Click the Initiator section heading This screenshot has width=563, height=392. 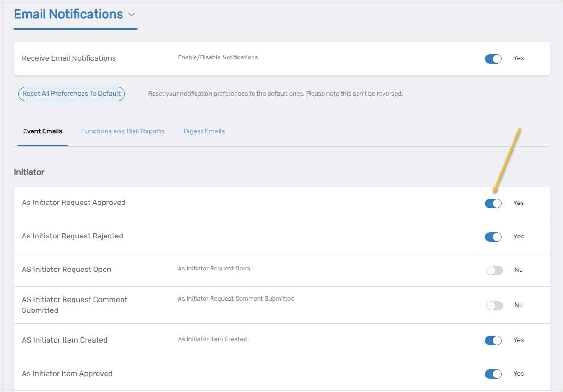29,172
